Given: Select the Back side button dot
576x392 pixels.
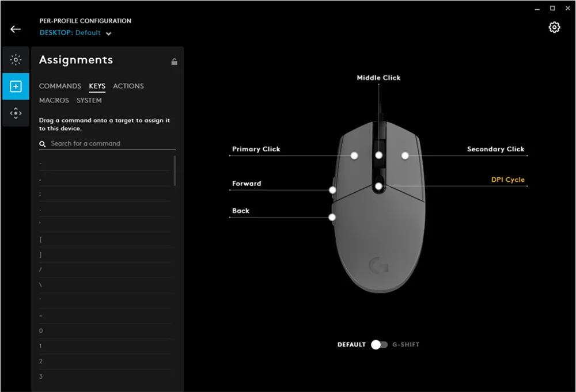Looking at the screenshot, I should pos(332,217).
